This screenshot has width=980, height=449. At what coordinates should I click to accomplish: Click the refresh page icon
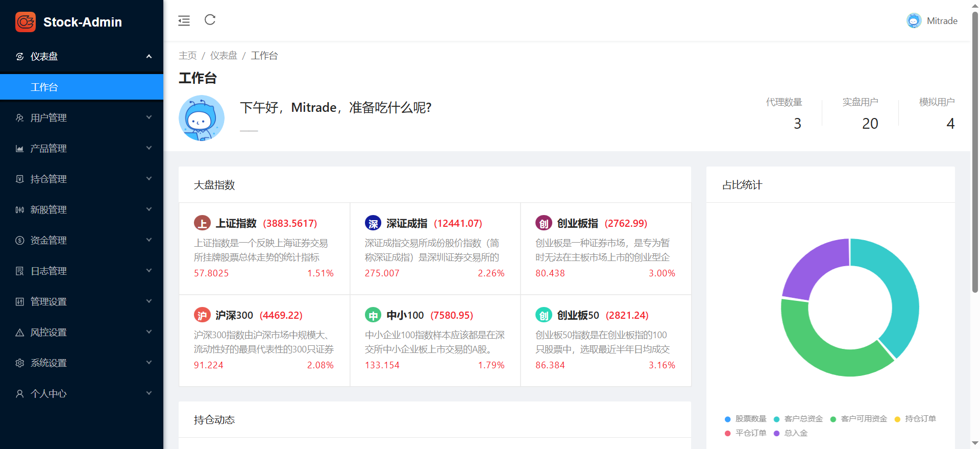210,20
